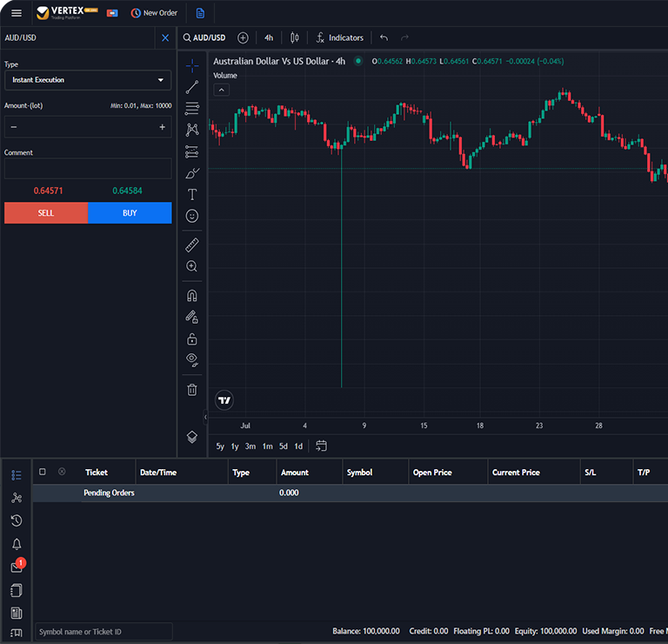Viewport: 668px width, 644px height.
Task: Increase lot amount with plus button
Action: (x=163, y=127)
